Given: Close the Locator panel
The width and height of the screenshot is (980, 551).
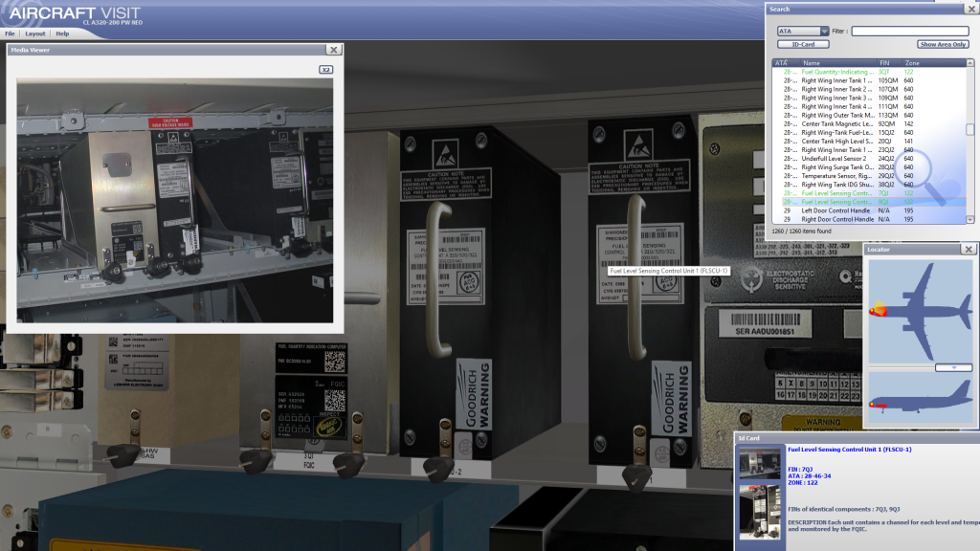Looking at the screenshot, I should pos(969,250).
